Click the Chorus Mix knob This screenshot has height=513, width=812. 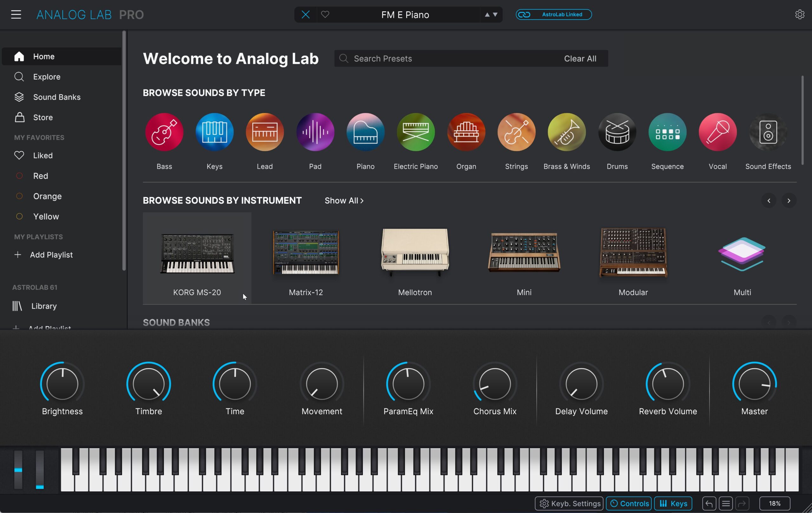495,383
